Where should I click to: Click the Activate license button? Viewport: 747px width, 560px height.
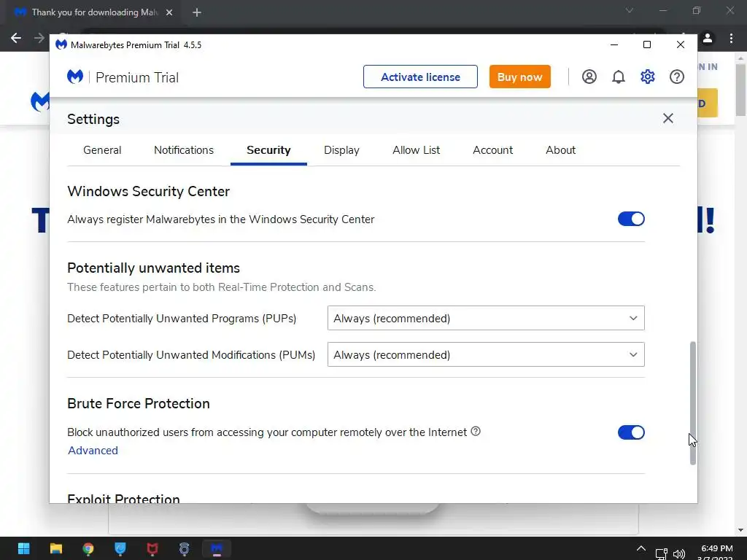420,77
